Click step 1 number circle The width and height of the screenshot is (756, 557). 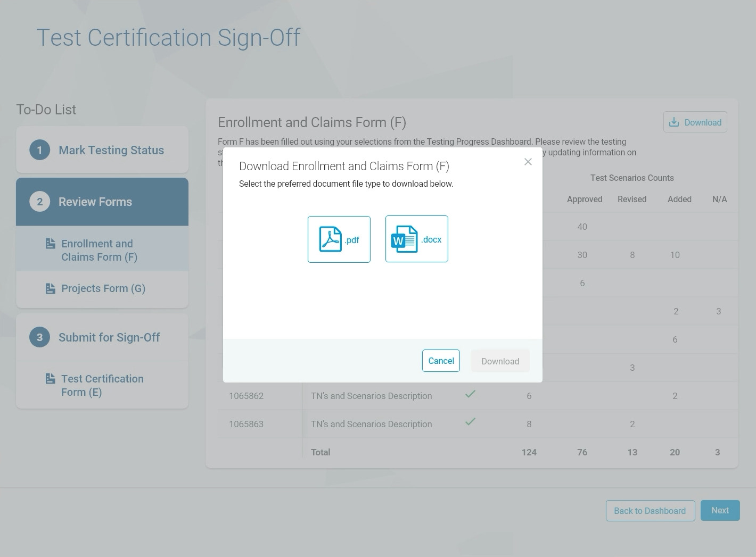(x=39, y=150)
